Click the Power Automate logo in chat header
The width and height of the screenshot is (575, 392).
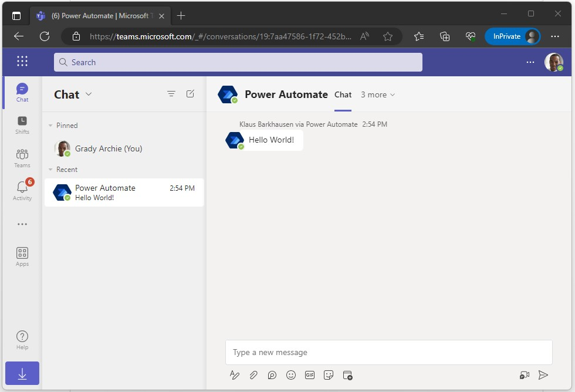[x=228, y=94]
